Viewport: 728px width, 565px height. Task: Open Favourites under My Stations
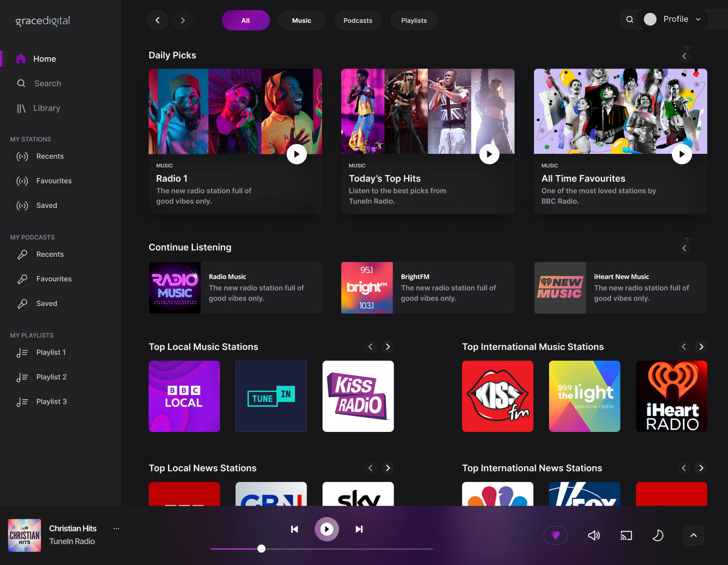[x=44, y=181]
